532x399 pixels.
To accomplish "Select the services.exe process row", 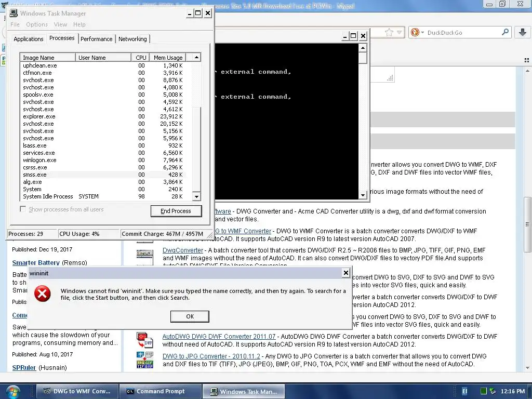I will (103, 153).
